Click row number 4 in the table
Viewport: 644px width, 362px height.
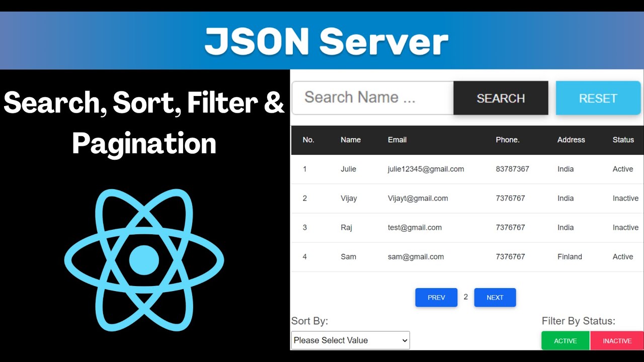tap(304, 256)
